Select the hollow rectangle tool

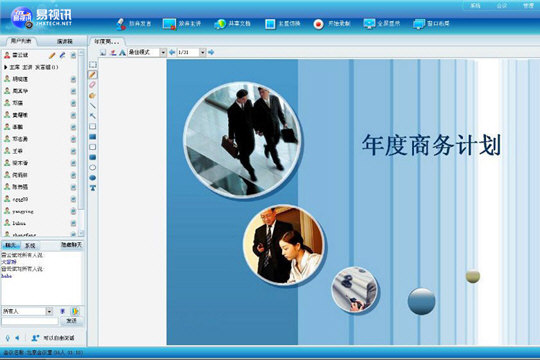click(93, 126)
